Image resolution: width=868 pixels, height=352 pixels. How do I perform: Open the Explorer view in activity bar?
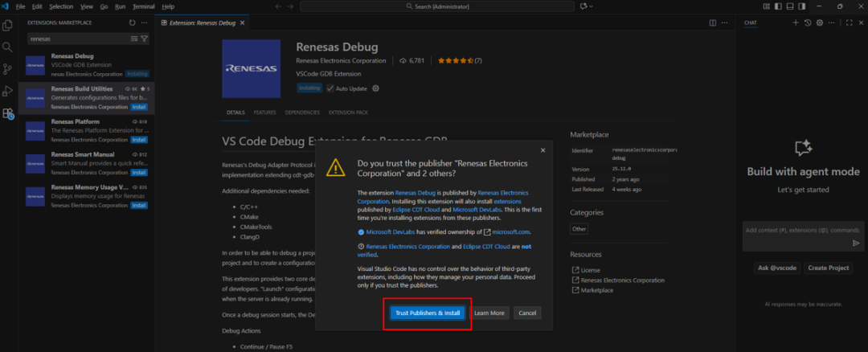8,25
